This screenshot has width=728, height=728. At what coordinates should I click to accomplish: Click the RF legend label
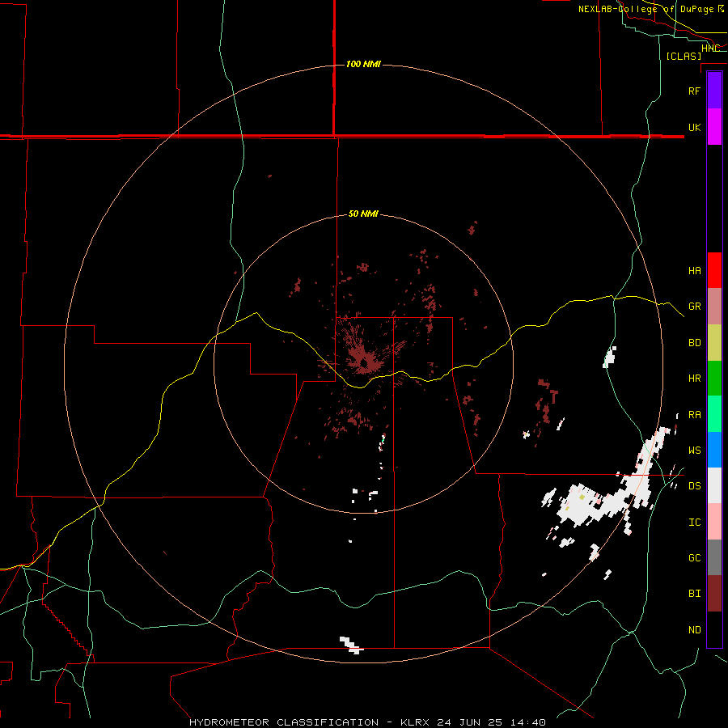pyautogui.click(x=695, y=91)
